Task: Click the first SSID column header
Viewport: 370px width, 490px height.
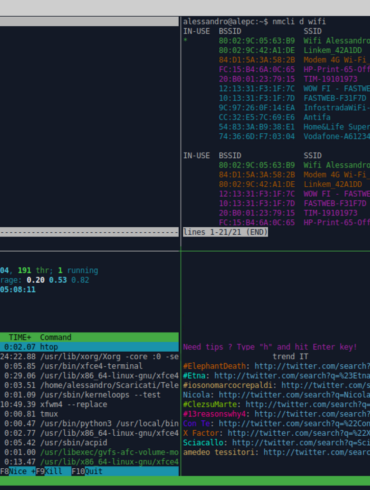Action: (x=312, y=31)
